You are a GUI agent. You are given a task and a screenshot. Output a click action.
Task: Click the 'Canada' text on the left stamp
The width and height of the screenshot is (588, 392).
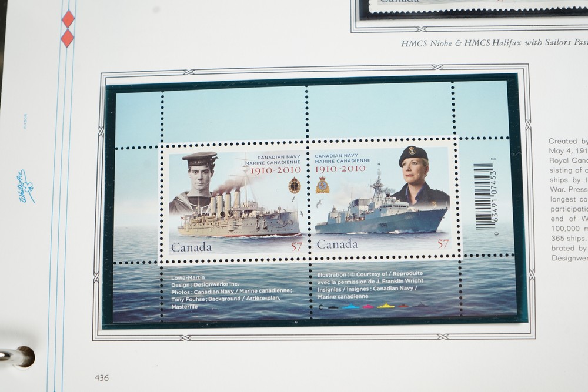coord(191,247)
